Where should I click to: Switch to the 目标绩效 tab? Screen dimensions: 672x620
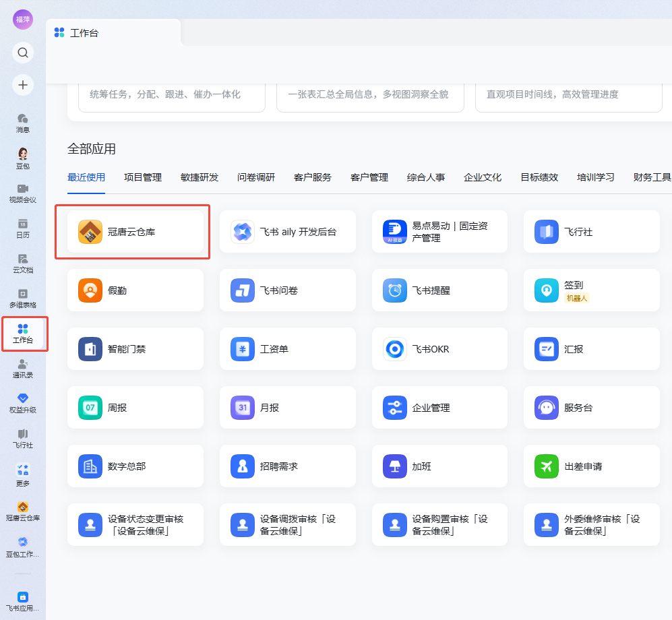click(539, 177)
